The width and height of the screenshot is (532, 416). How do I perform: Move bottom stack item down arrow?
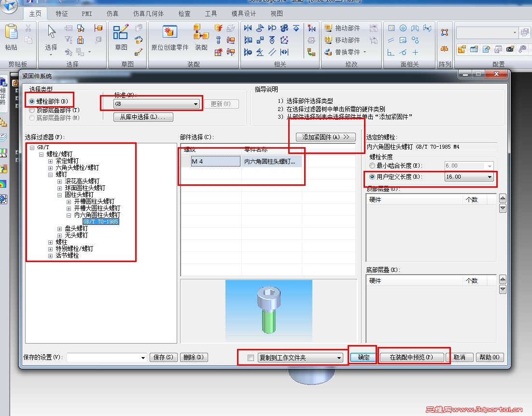(503, 289)
